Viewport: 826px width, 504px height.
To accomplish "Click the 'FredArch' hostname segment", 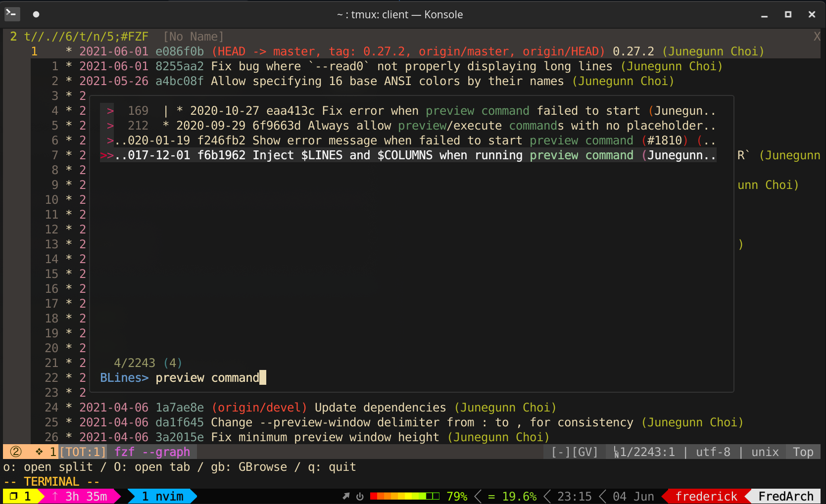I will click(x=786, y=496).
